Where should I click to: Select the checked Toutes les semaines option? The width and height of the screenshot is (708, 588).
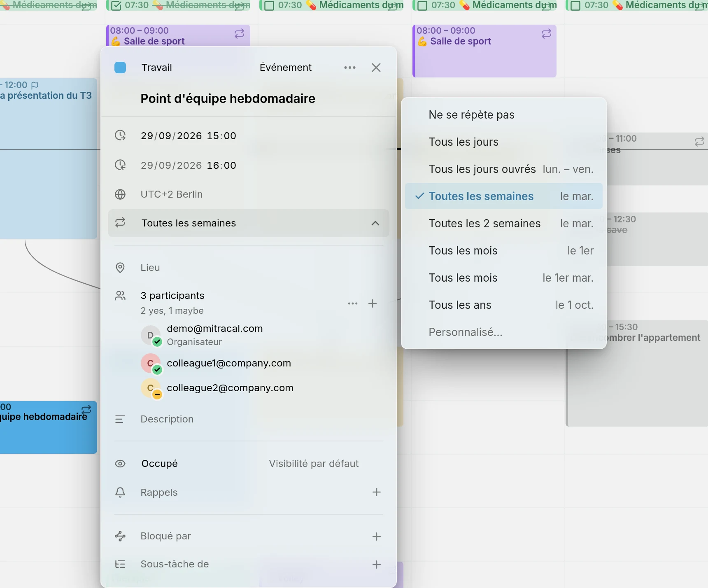tap(504, 196)
